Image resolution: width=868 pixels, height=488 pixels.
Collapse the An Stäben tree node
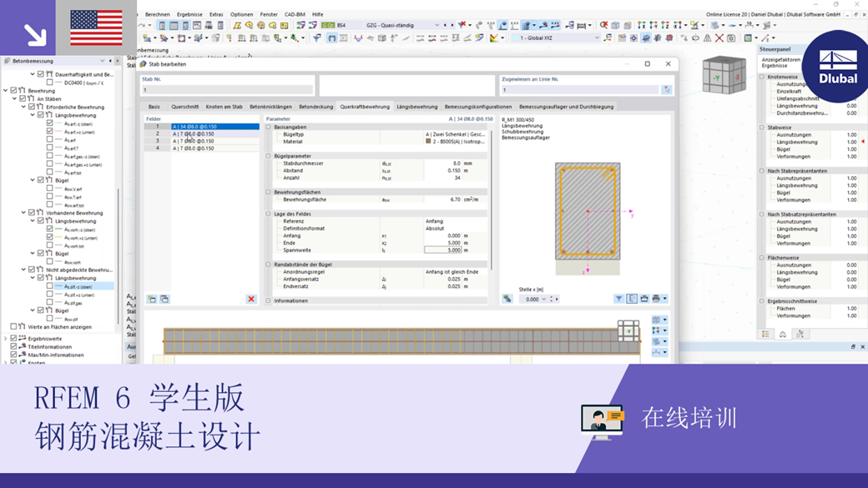(15, 98)
